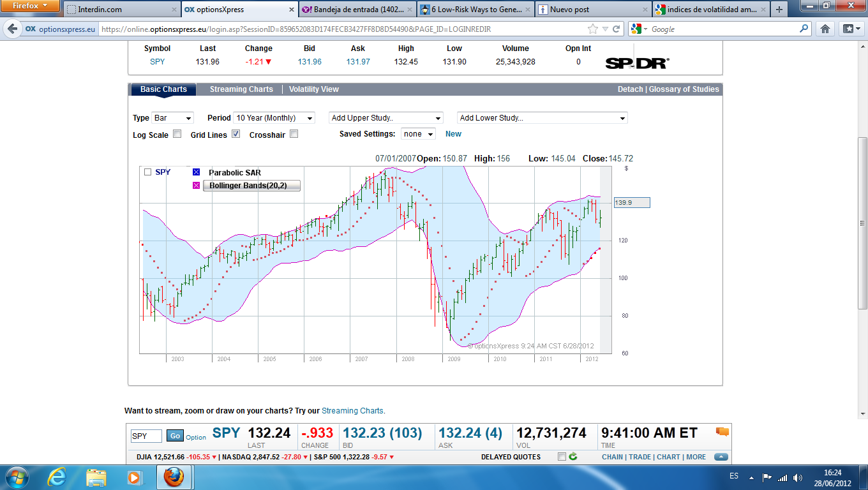Switch to the Bandeja de entrada tab
Screen dimensions: 868x490
[358, 10]
